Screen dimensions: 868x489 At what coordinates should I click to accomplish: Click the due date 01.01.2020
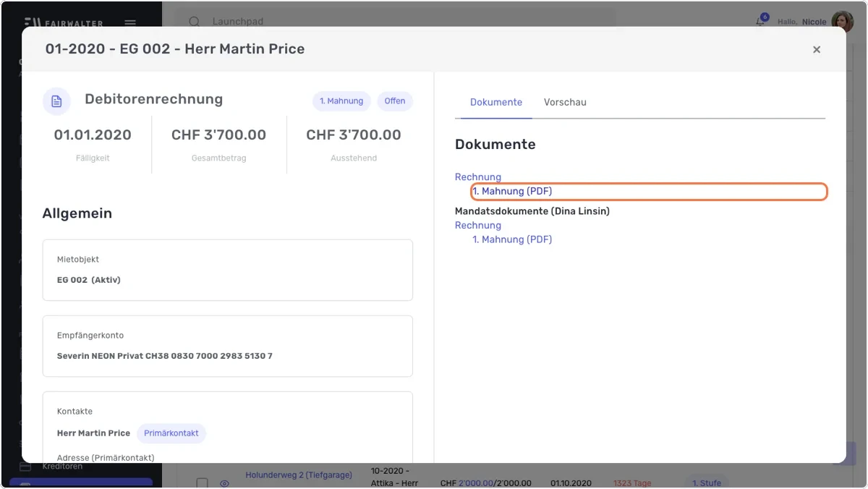click(x=93, y=135)
